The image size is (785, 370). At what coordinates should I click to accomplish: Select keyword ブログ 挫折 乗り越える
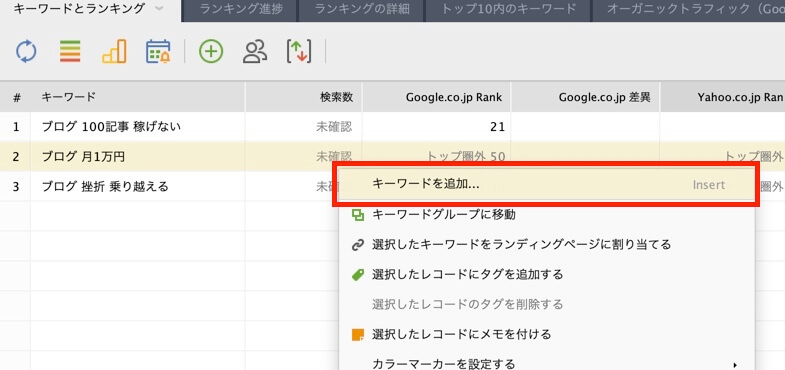(x=105, y=187)
